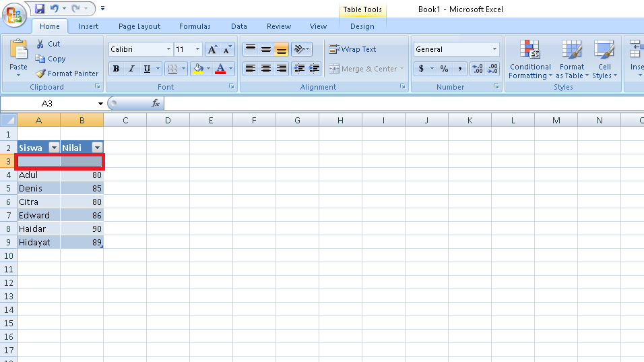Apply the Percent Style format

click(x=444, y=69)
